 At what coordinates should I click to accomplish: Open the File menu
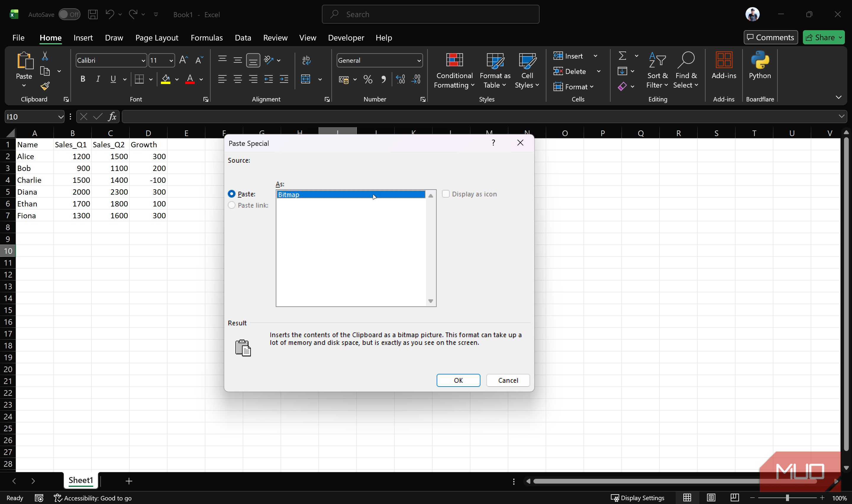(x=18, y=38)
